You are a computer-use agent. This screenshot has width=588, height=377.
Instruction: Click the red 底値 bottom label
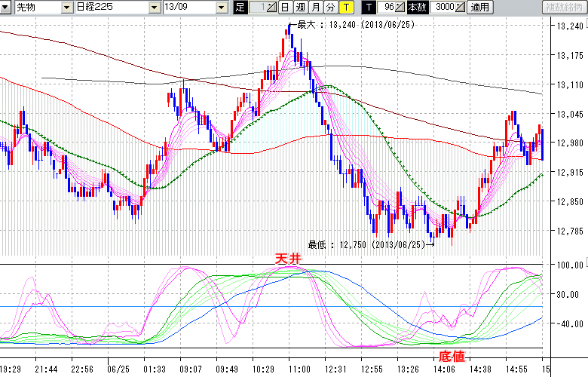pyautogui.click(x=451, y=354)
